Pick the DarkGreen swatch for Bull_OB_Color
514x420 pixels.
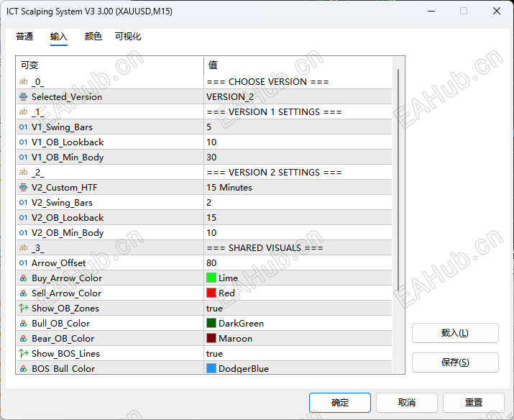pyautogui.click(x=211, y=324)
